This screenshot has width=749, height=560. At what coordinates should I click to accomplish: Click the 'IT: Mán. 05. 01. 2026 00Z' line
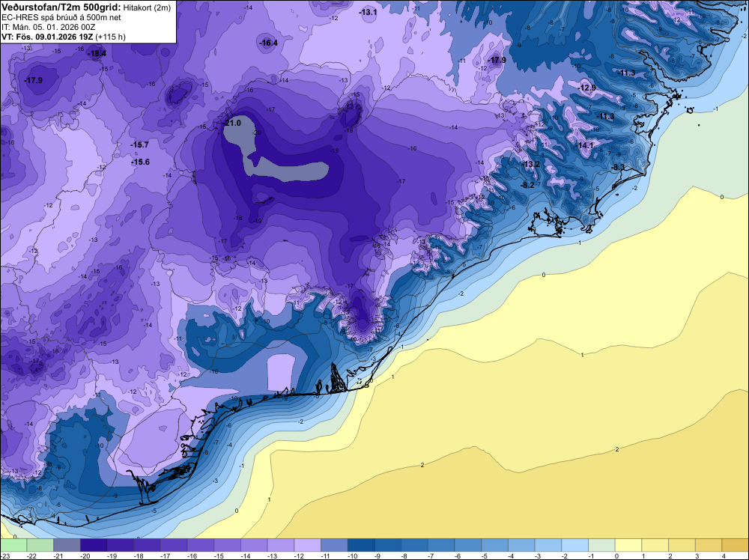[49, 27]
